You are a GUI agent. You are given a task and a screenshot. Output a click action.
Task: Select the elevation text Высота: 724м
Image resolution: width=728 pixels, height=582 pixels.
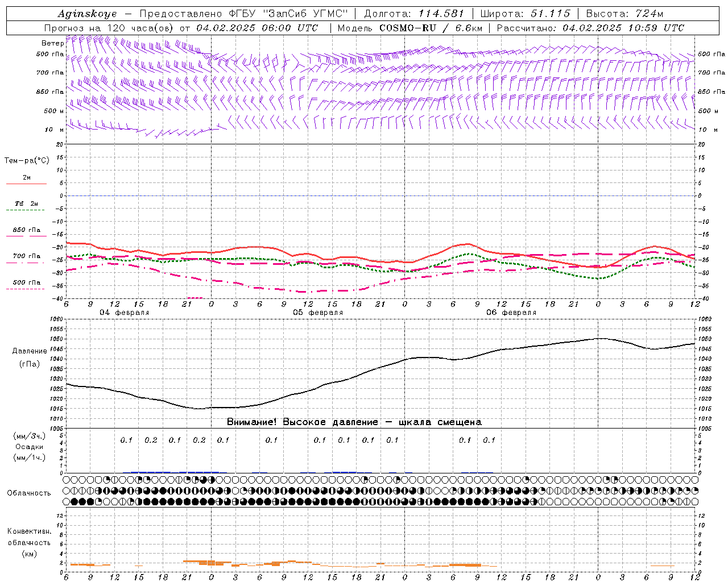pyautogui.click(x=624, y=14)
